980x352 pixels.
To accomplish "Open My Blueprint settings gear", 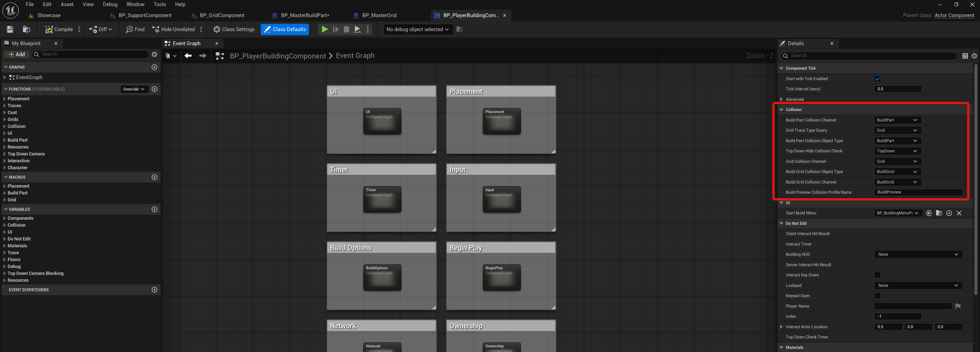I will 154,54.
